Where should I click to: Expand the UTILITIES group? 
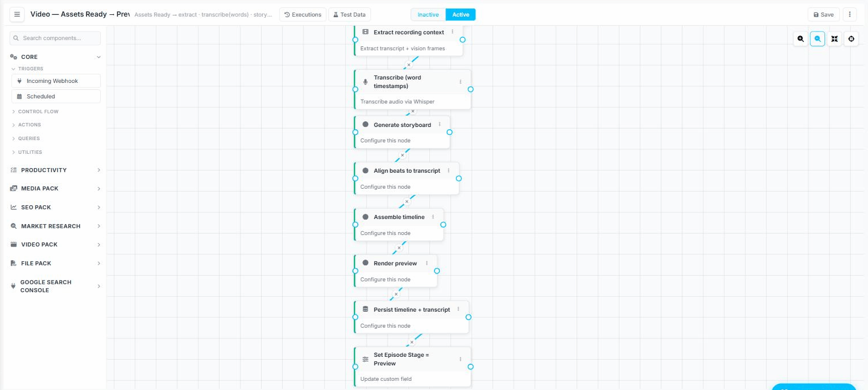pyautogui.click(x=30, y=152)
